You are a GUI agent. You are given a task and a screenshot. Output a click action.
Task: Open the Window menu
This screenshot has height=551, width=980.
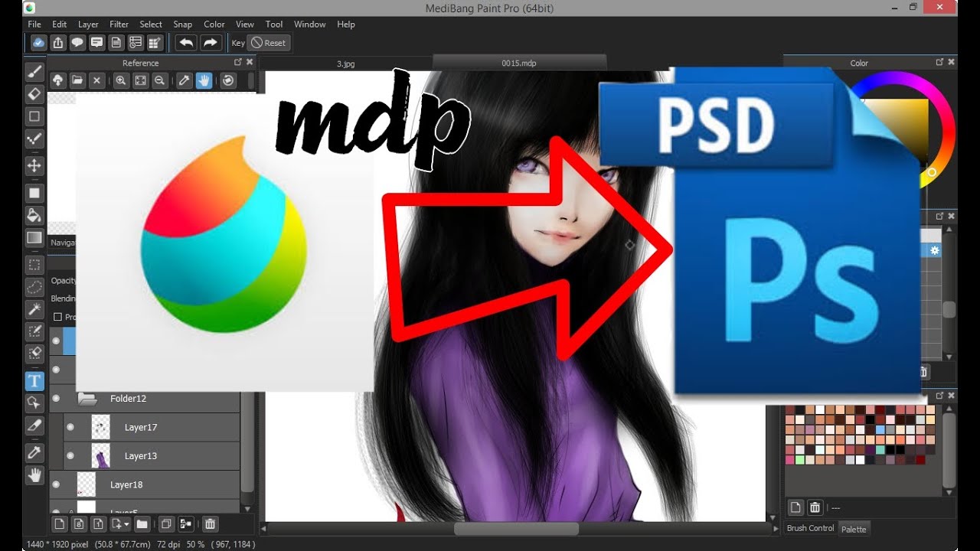pos(310,24)
